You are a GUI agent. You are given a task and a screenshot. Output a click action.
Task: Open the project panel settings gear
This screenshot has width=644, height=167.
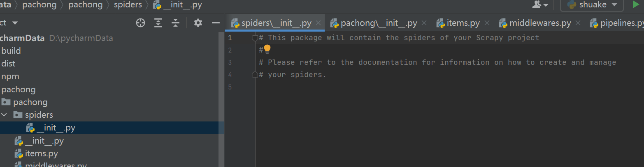(198, 23)
